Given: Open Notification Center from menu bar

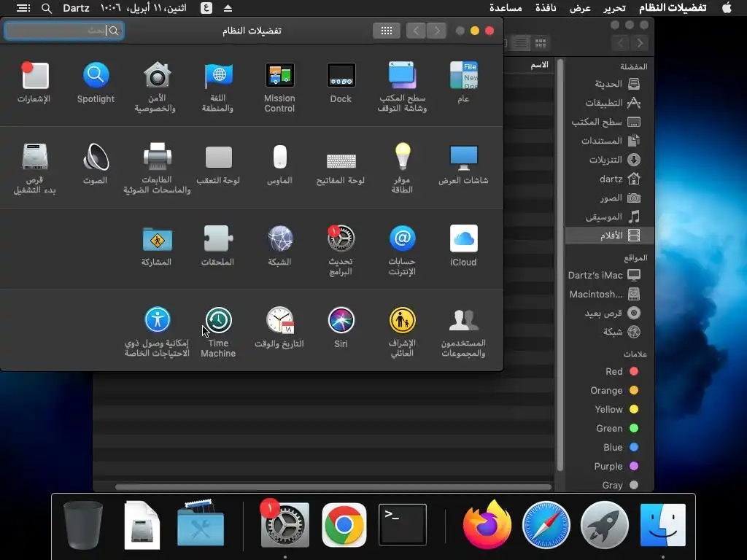Looking at the screenshot, I should coord(23,8).
